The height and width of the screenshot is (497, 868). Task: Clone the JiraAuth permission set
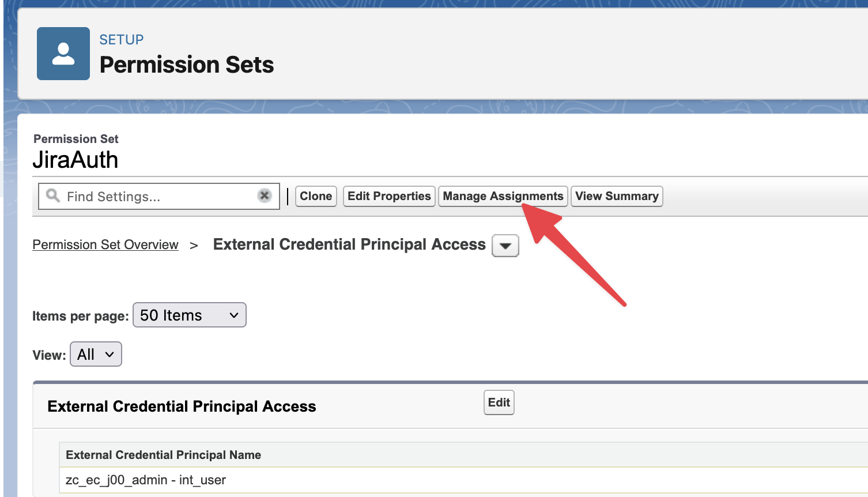point(316,196)
